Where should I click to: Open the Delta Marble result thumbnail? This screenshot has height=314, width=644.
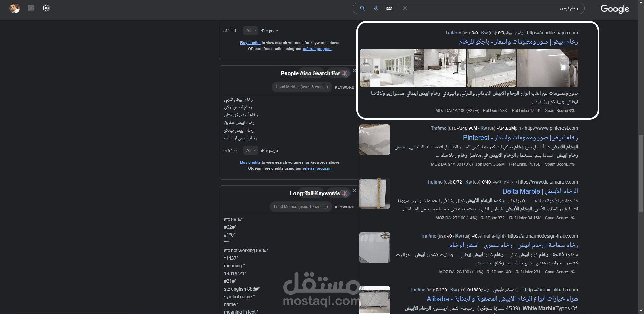(375, 194)
